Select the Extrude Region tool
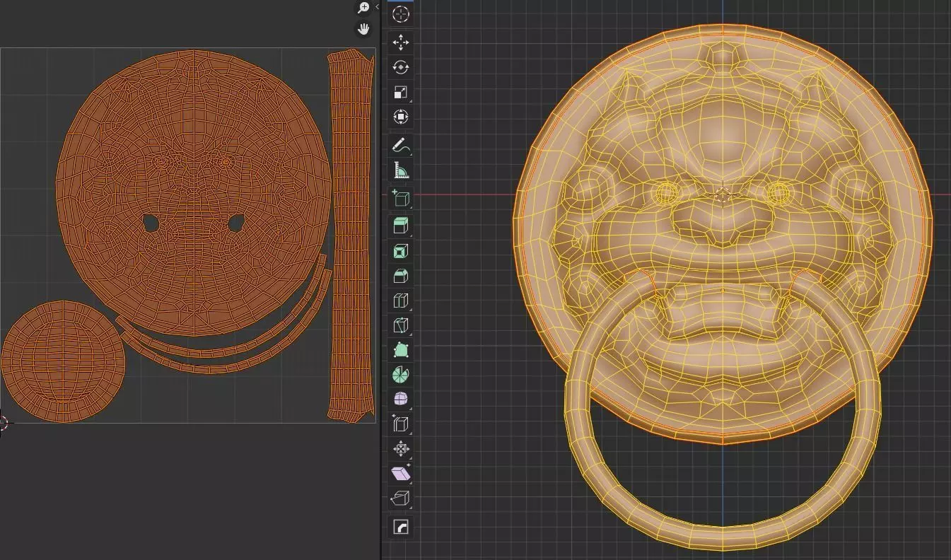The image size is (951, 560). coord(401,226)
